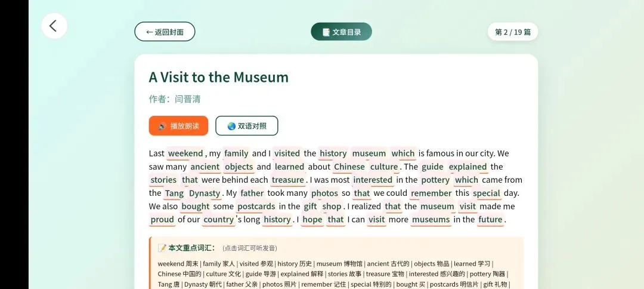The width and height of the screenshot is (644, 289).
Task: Tap the highlighted word "pottery"
Action: click(435, 180)
